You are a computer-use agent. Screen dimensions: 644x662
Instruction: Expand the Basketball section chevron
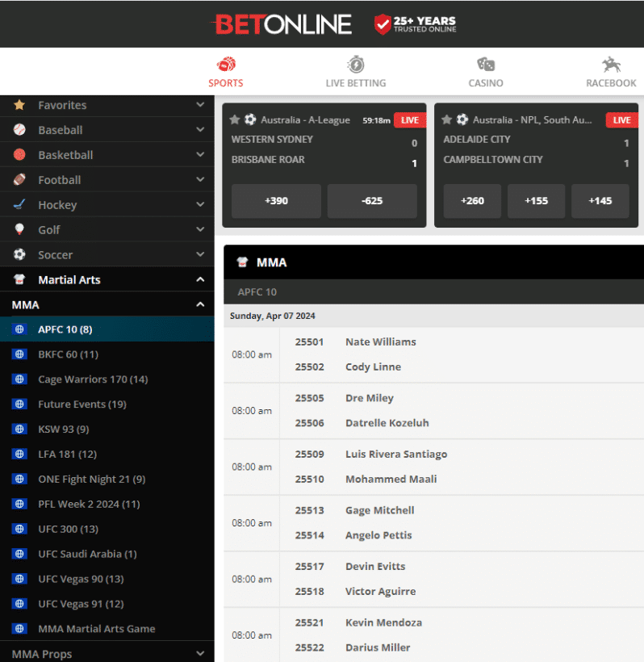(x=200, y=154)
